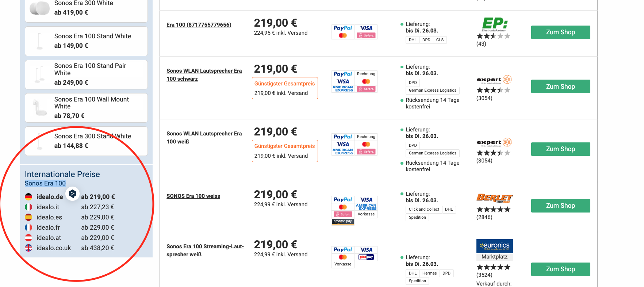Click the German flag icon for idealo.de

point(28,197)
